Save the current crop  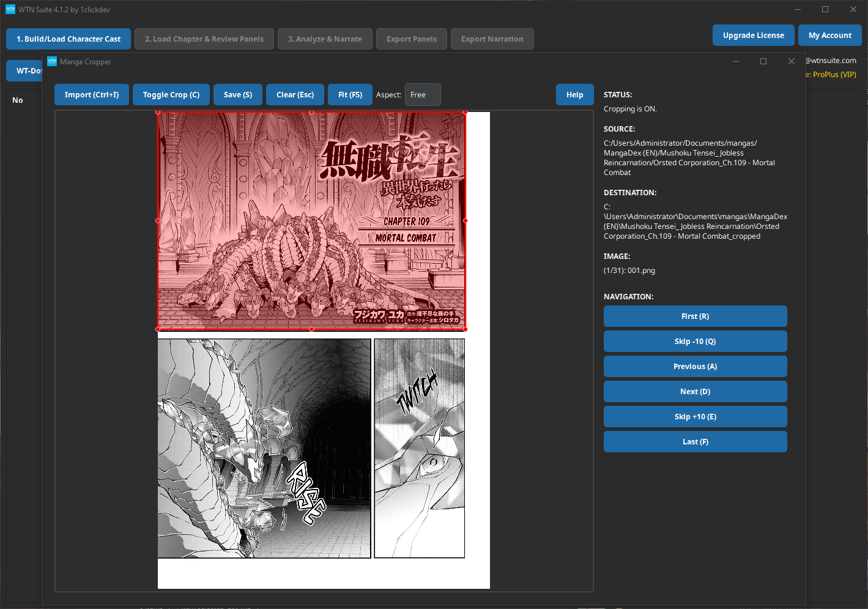237,94
